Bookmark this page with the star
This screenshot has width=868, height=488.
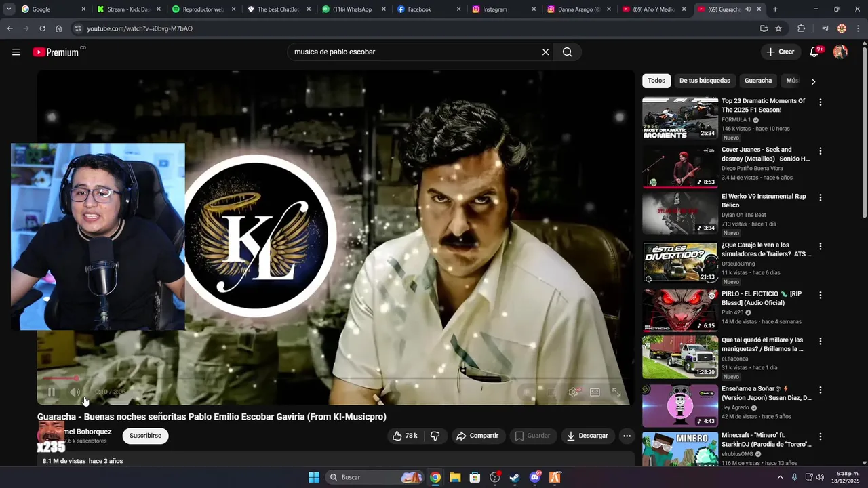(778, 28)
